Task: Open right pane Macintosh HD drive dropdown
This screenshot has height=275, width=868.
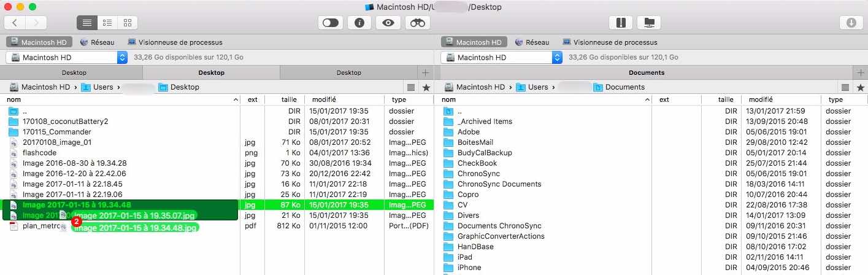Action: [556, 57]
